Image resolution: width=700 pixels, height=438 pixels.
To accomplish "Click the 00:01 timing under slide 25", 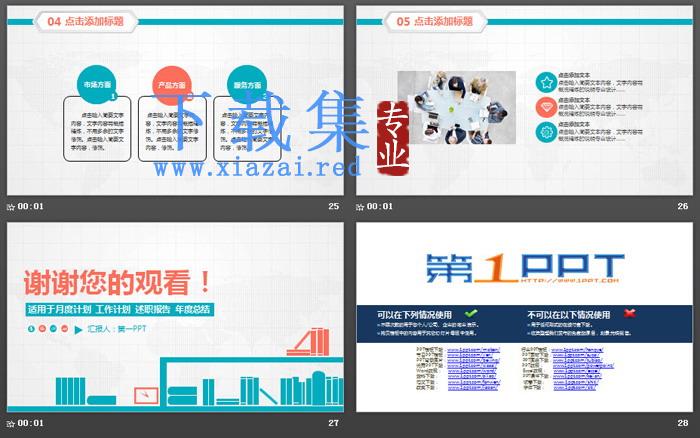I will click(30, 206).
